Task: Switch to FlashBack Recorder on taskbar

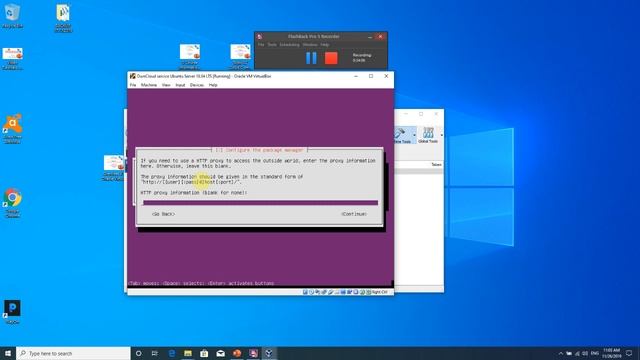Action: tap(253, 353)
